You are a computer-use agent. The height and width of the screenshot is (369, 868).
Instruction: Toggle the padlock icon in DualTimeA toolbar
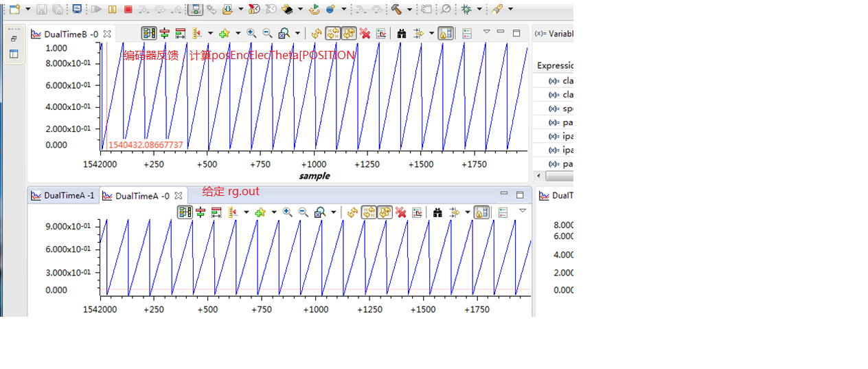(481, 212)
